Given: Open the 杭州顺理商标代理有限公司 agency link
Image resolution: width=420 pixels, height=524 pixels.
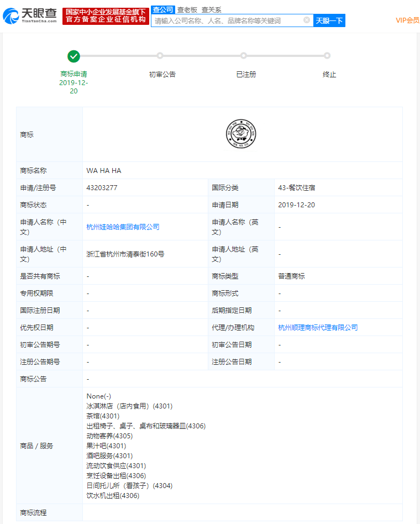Looking at the screenshot, I should pos(318,328).
